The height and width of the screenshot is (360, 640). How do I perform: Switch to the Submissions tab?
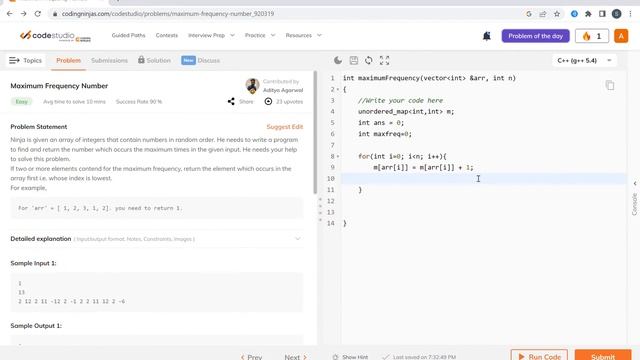(109, 60)
